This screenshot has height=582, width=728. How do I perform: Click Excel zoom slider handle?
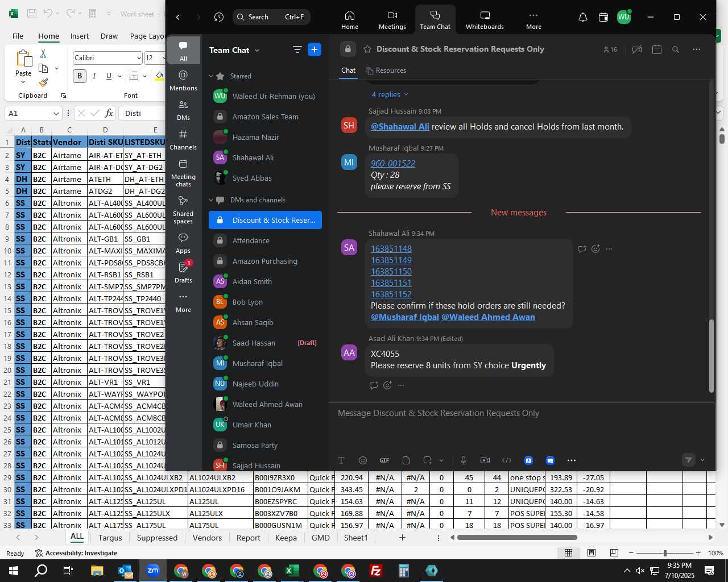pos(665,553)
